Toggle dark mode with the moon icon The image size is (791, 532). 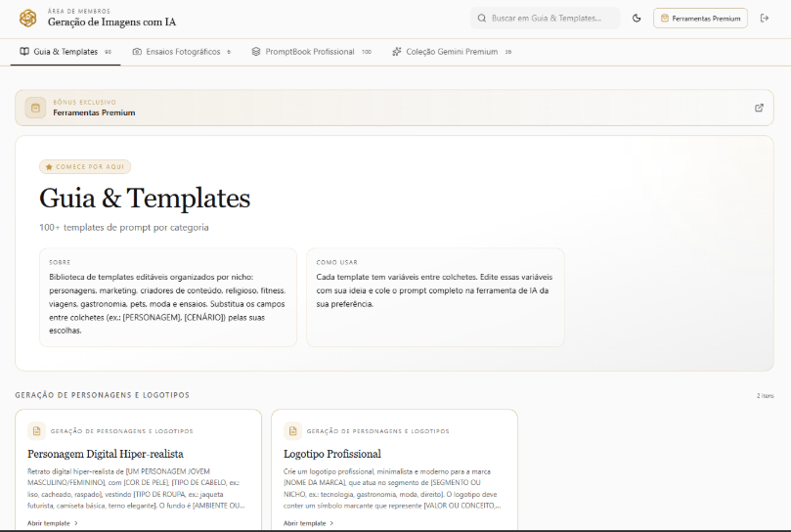[637, 19]
